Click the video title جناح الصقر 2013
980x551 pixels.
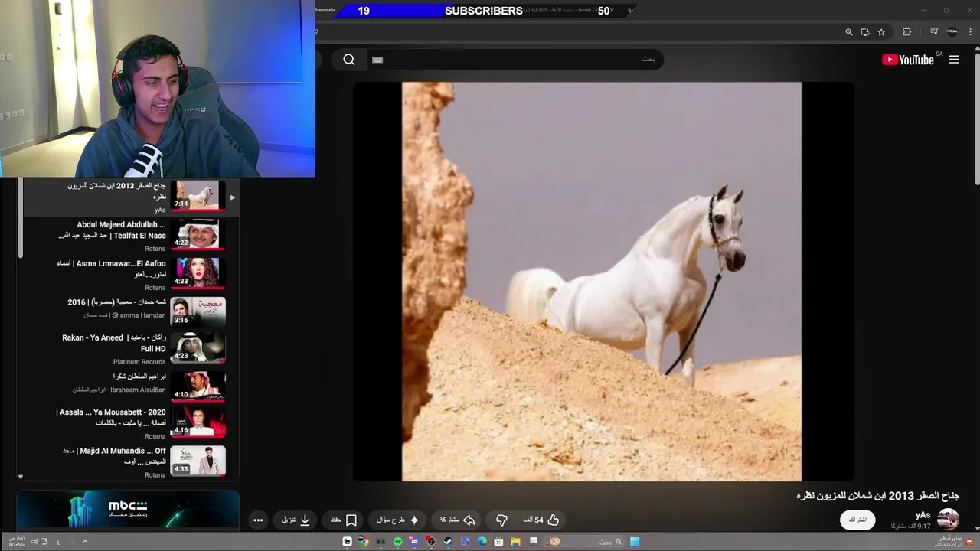pyautogui.click(x=877, y=496)
